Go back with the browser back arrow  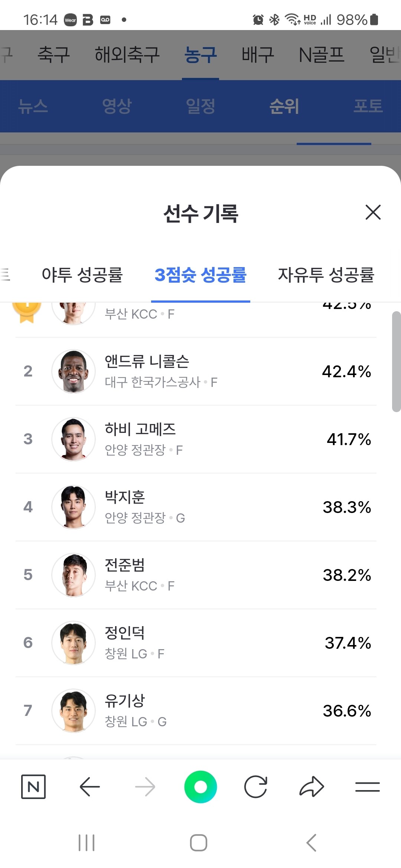click(x=89, y=786)
